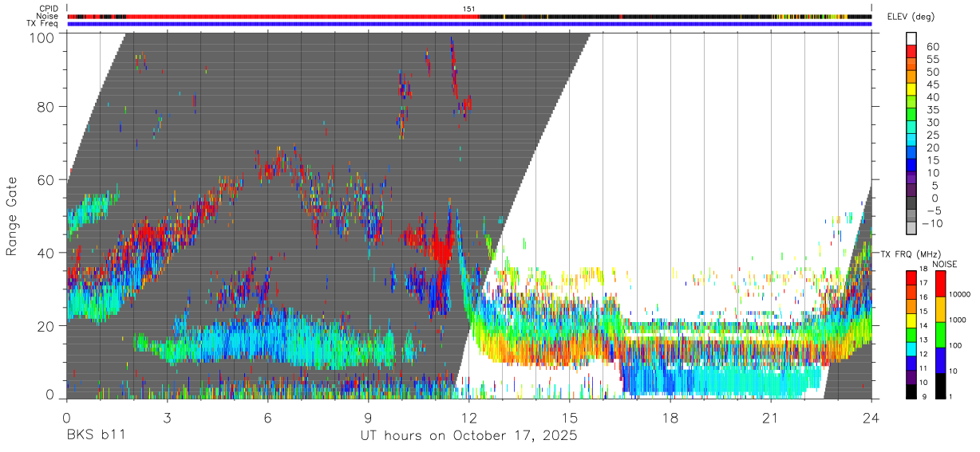Click the 18 tick on UT hours axis
The width and height of the screenshot is (980, 452).
point(670,417)
